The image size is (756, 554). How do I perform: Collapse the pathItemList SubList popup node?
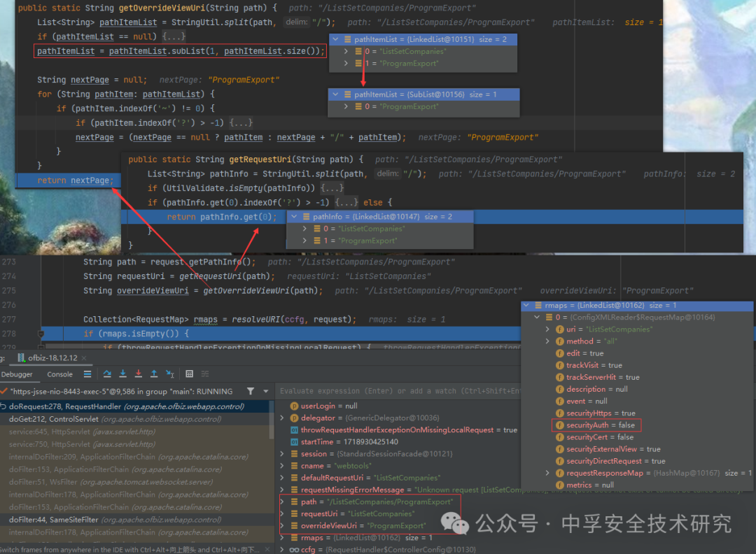point(335,95)
